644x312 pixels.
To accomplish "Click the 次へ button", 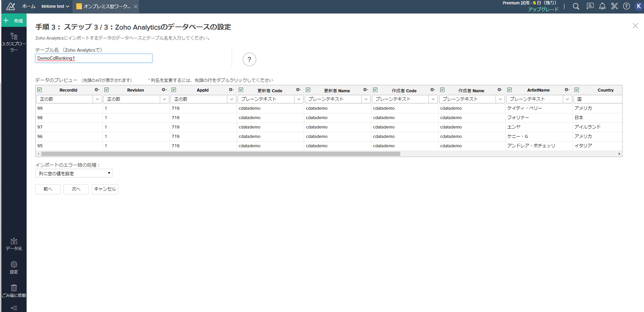I will pos(76,189).
